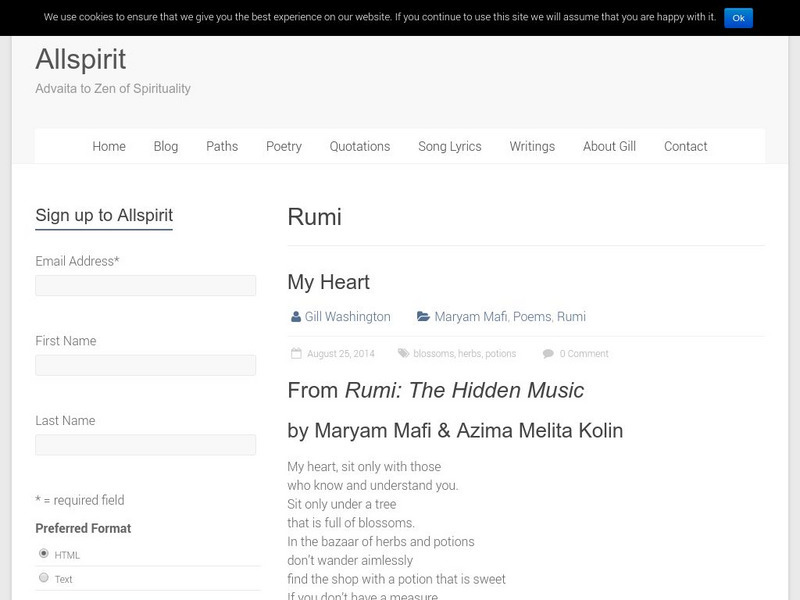Click the Allspirit site title

point(80,59)
